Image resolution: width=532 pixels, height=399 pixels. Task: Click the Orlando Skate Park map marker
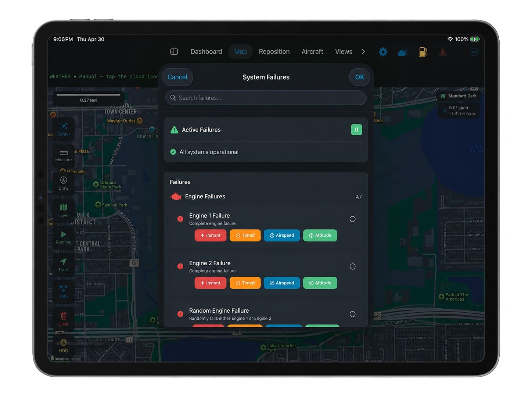tap(96, 184)
